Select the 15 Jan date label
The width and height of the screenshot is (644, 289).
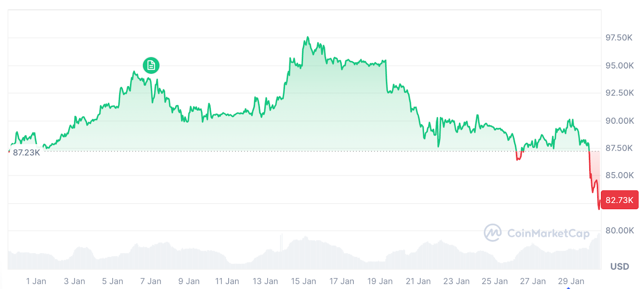[303, 281]
